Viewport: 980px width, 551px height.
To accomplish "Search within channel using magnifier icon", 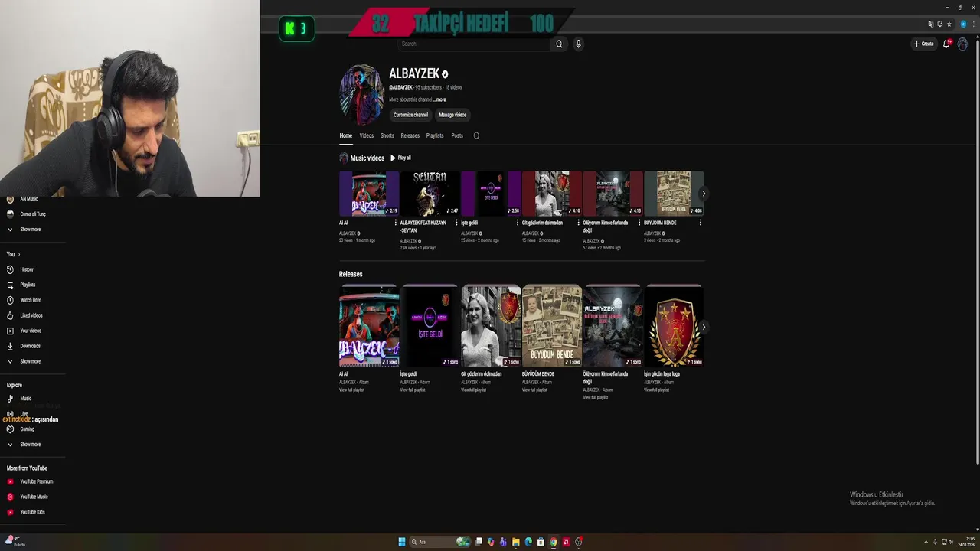I will click(x=476, y=135).
